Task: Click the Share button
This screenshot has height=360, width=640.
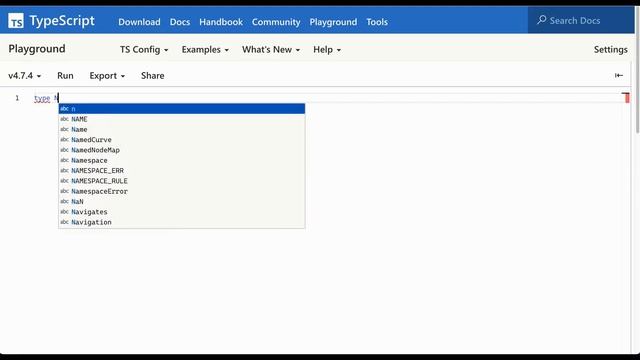Action: click(153, 76)
